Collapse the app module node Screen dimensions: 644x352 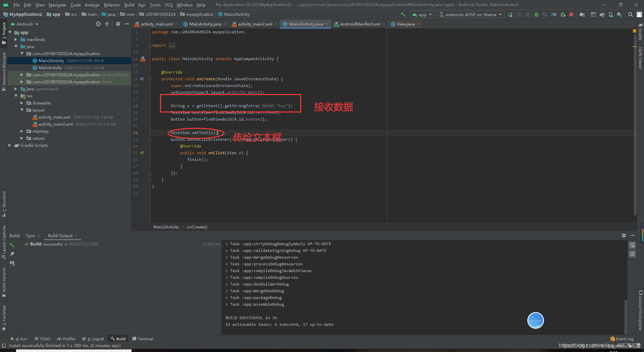pyautogui.click(x=10, y=33)
